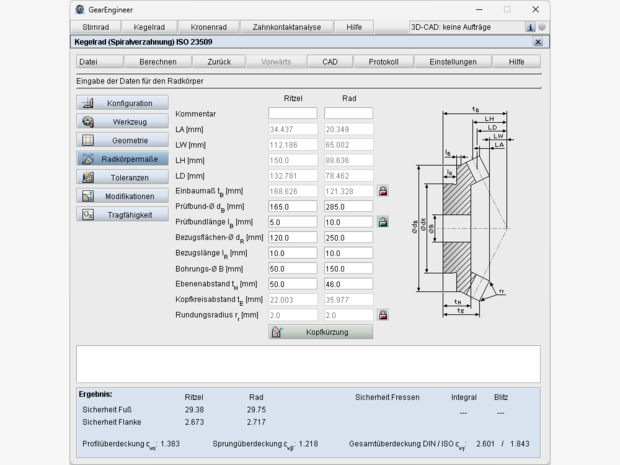Open the Werkzeug tool settings
Image resolution: width=620 pixels, height=465 pixels.
pyautogui.click(x=122, y=121)
